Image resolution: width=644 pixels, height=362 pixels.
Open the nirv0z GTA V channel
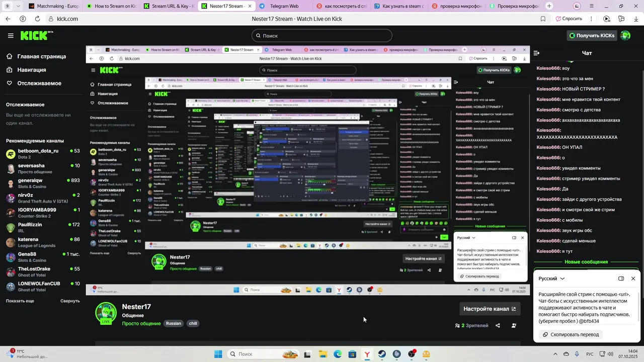(43, 198)
